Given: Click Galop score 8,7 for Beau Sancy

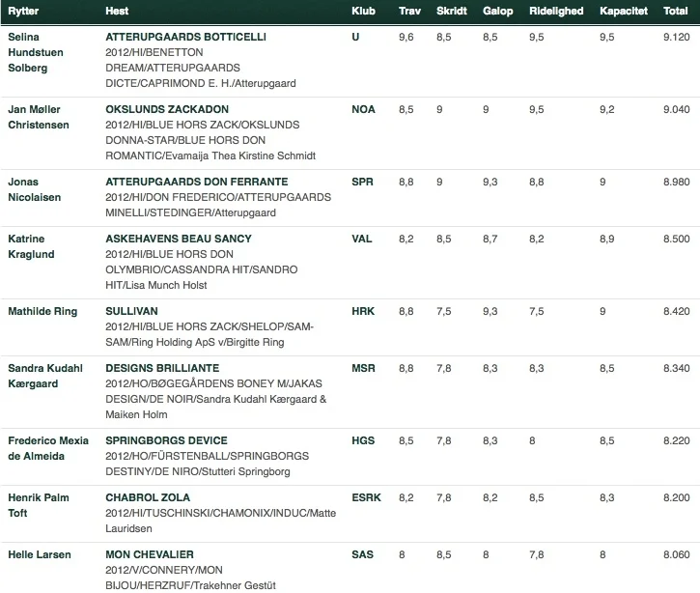Looking at the screenshot, I should 490,239.
